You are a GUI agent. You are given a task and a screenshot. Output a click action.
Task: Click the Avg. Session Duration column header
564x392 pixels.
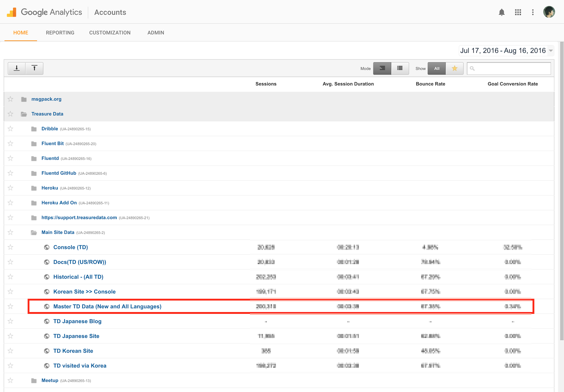coord(348,84)
